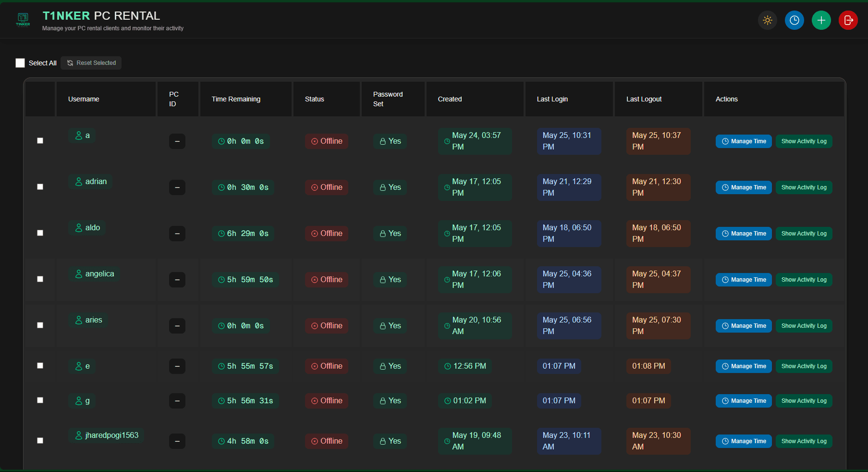
Task: Click the Last Login column header
Action: point(569,99)
